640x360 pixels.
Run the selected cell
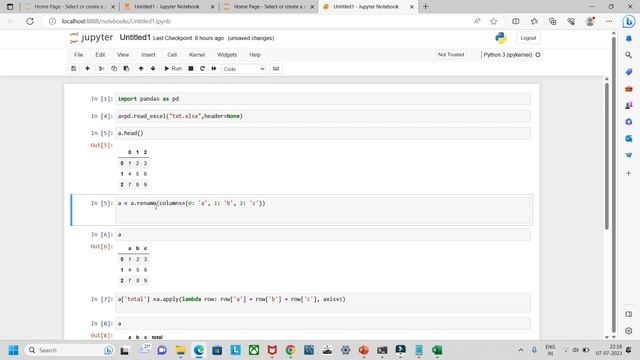[173, 69]
